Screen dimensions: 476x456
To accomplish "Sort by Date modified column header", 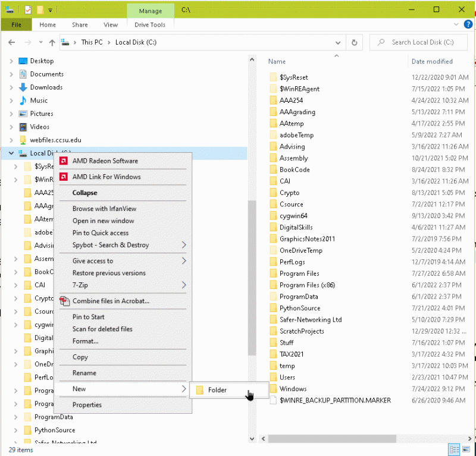I will tap(432, 62).
